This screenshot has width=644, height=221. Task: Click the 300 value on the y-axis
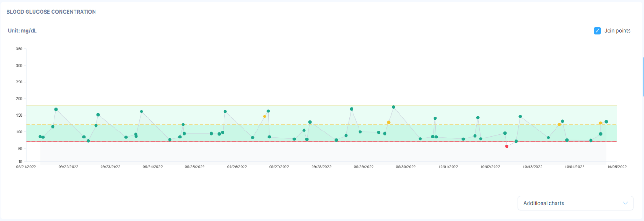[19, 66]
